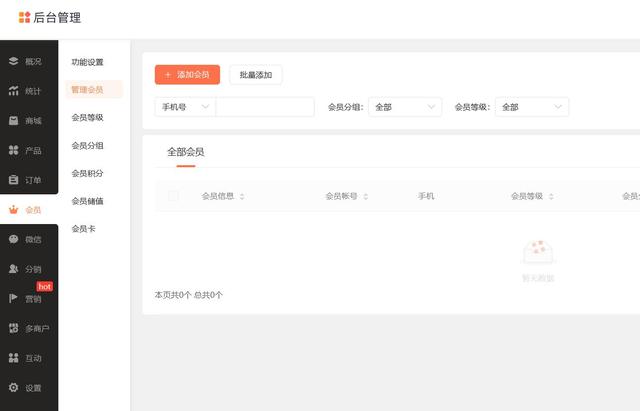Click the 暂无数据 empty state image
The height and width of the screenshot is (411, 640).
pyautogui.click(x=538, y=252)
